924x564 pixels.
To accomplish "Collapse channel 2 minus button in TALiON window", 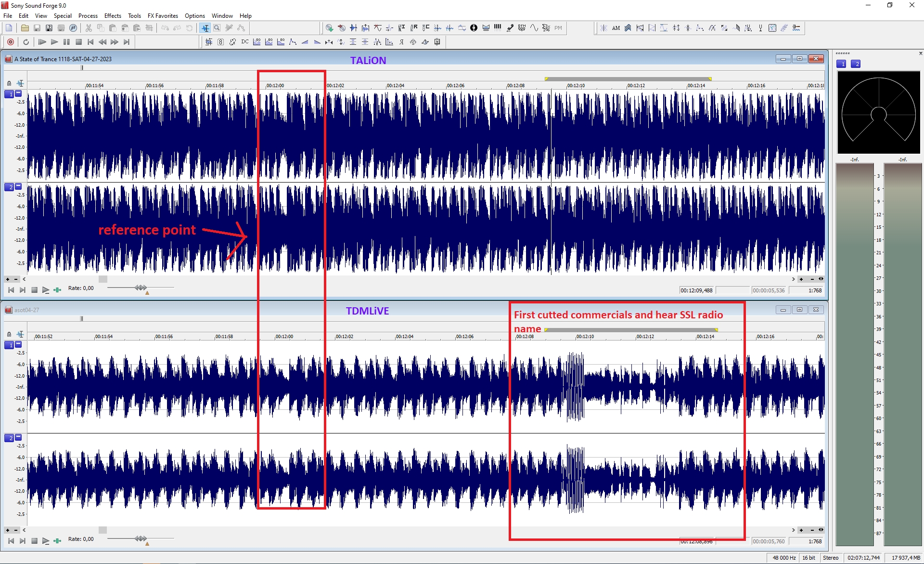I will pyautogui.click(x=18, y=186).
